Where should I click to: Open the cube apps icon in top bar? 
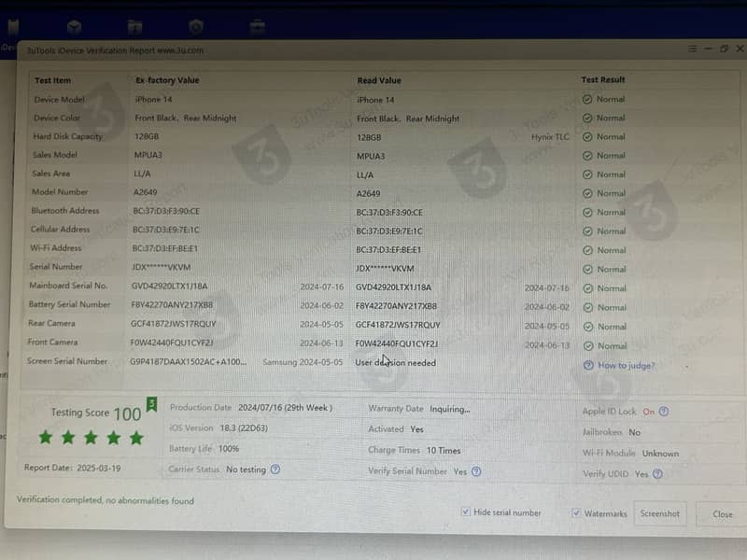pyautogui.click(x=74, y=27)
